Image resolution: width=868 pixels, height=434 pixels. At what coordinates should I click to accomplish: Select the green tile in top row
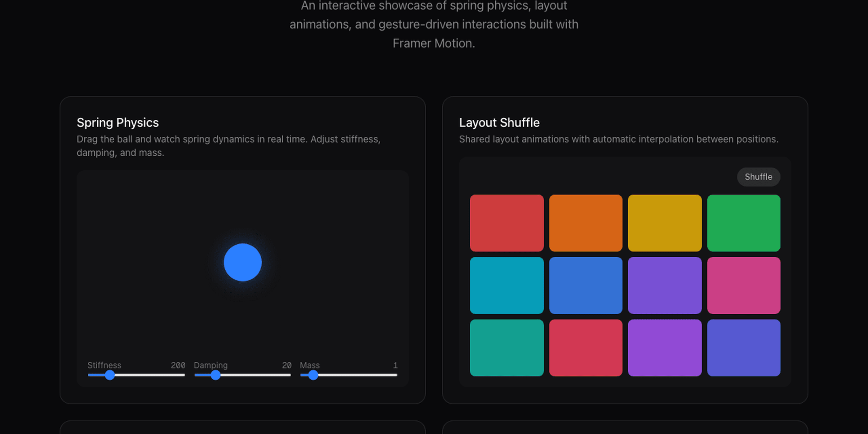(744, 223)
